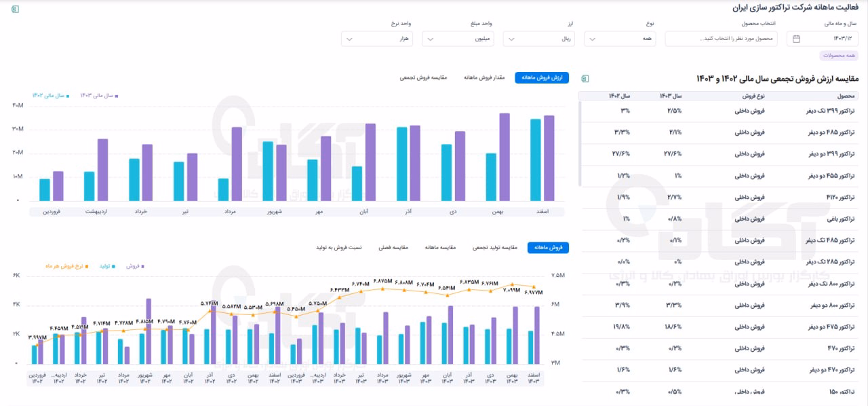Open واحد مبلغ dropdown showing میلیون

tap(458, 39)
